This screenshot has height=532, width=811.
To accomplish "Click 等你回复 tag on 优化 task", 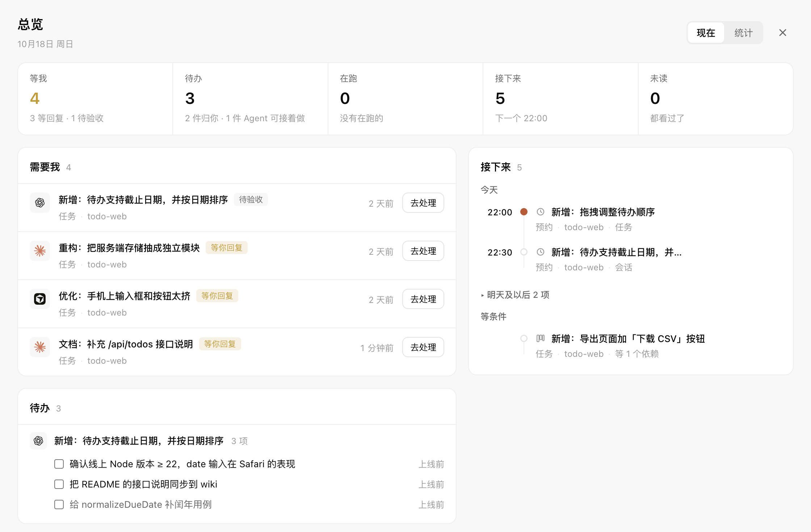I will pos(217,296).
